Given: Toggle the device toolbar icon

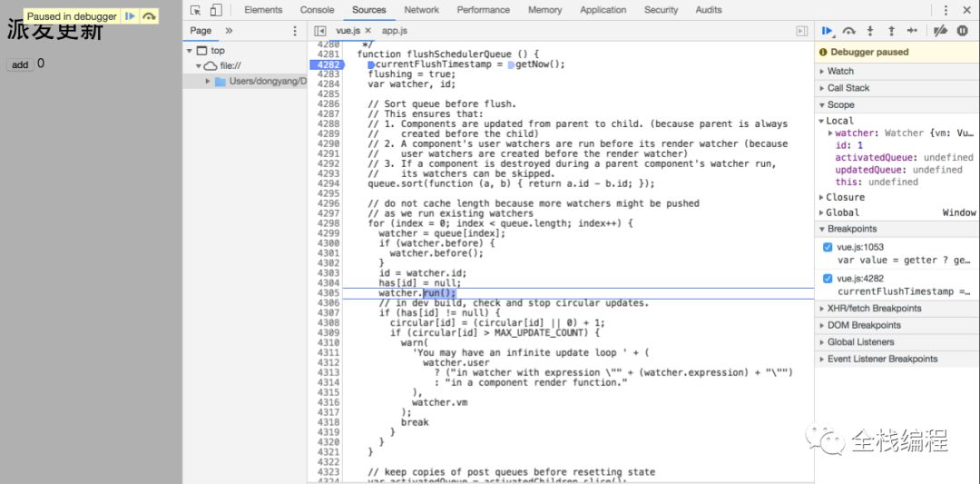Looking at the screenshot, I should coord(216,10).
